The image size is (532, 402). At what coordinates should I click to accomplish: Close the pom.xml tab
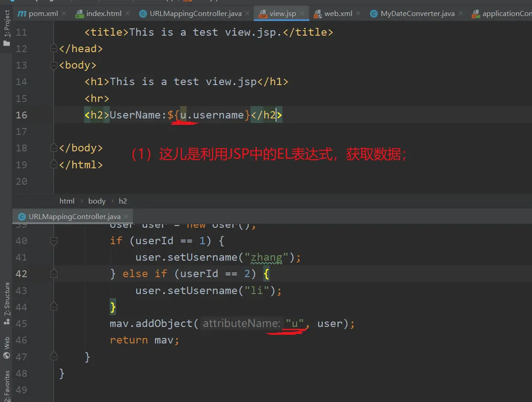(x=64, y=14)
